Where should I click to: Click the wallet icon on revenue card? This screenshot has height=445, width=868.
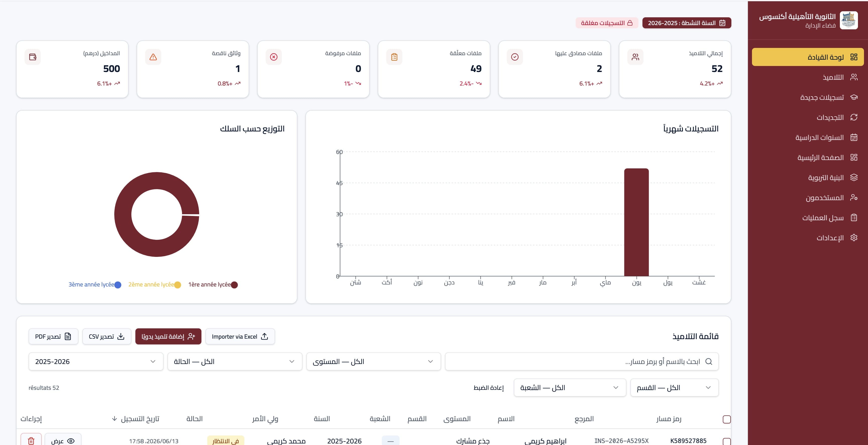click(x=33, y=57)
